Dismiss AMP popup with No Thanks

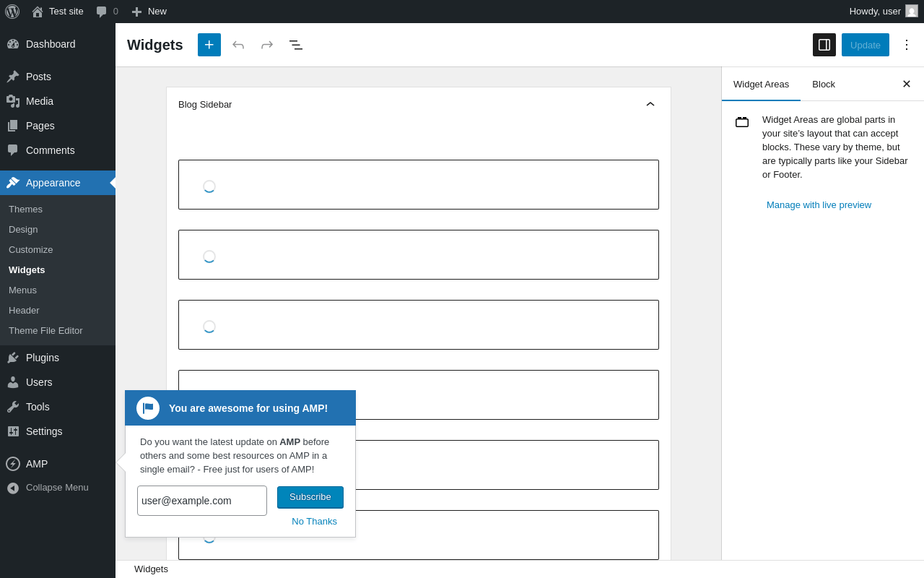click(314, 521)
